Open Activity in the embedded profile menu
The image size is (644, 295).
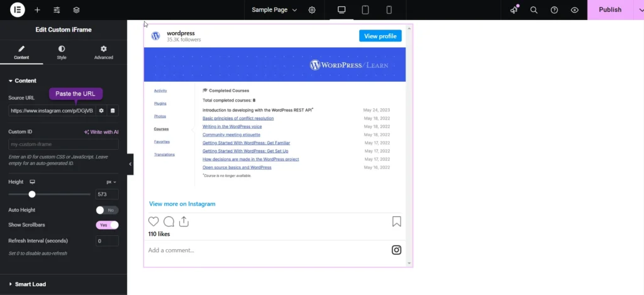[160, 91]
